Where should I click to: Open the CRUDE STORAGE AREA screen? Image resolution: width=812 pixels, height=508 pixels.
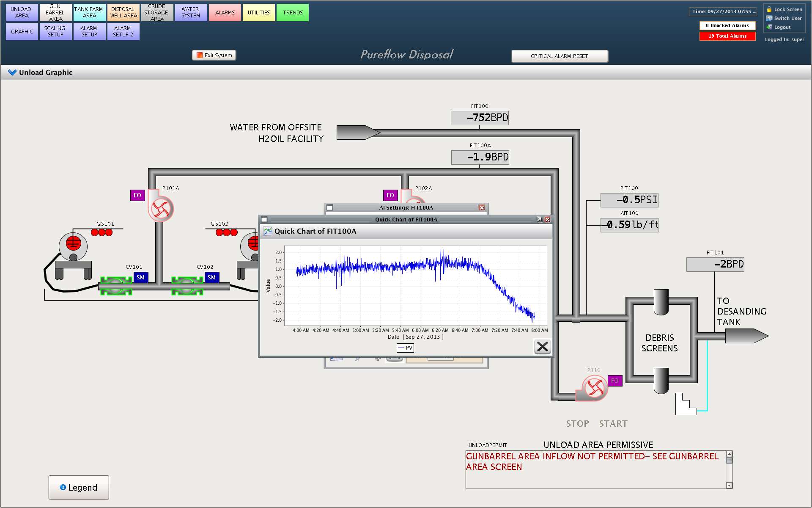[157, 12]
